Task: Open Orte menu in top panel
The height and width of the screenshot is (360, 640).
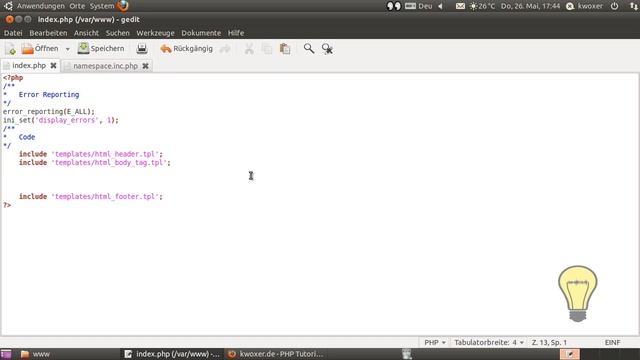Action: pyautogui.click(x=77, y=6)
